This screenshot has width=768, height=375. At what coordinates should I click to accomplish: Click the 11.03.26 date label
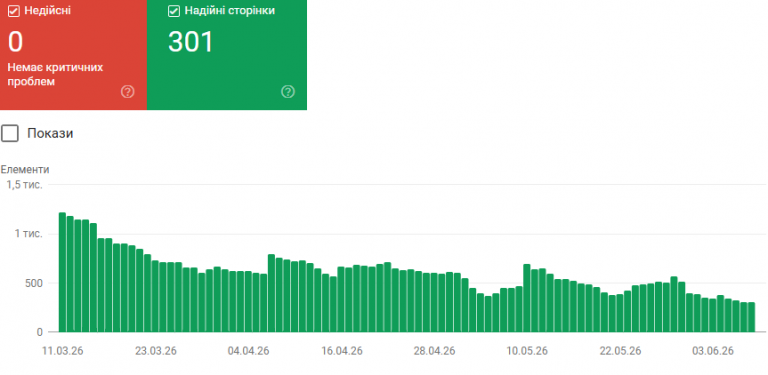63,351
